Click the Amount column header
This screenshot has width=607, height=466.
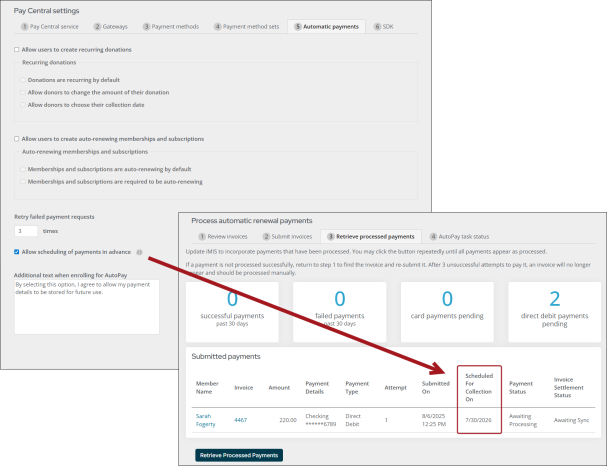tap(279, 387)
